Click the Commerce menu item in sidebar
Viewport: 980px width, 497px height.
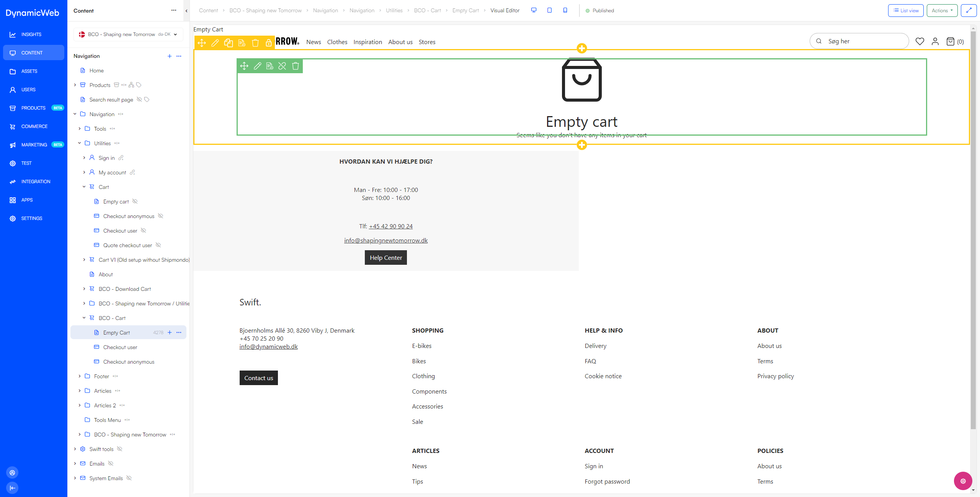tap(34, 126)
